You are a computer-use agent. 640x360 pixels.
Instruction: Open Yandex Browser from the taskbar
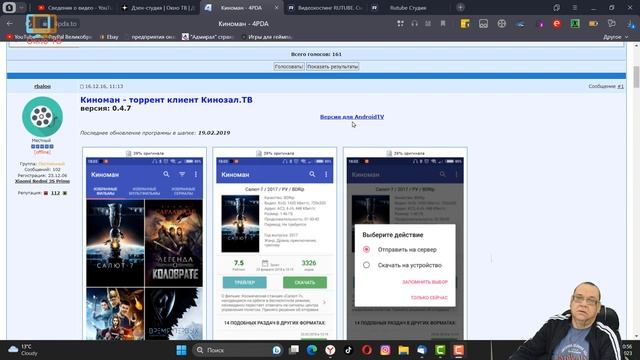(330, 350)
